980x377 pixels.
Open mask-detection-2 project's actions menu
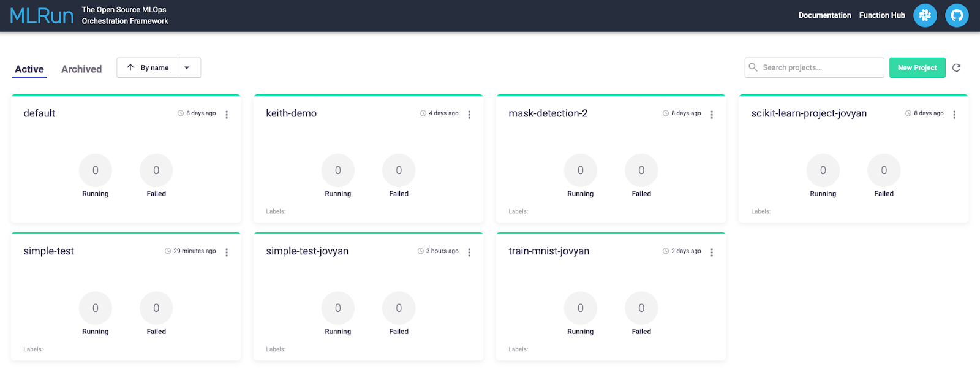pyautogui.click(x=712, y=115)
